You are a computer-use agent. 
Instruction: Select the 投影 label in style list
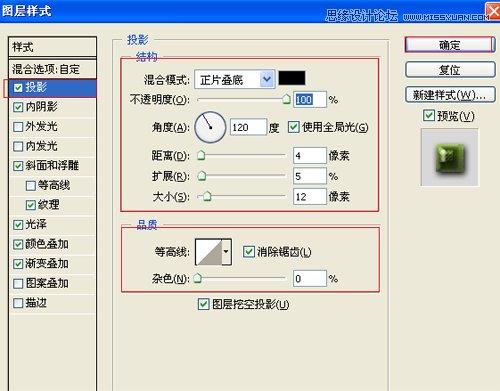click(36, 87)
